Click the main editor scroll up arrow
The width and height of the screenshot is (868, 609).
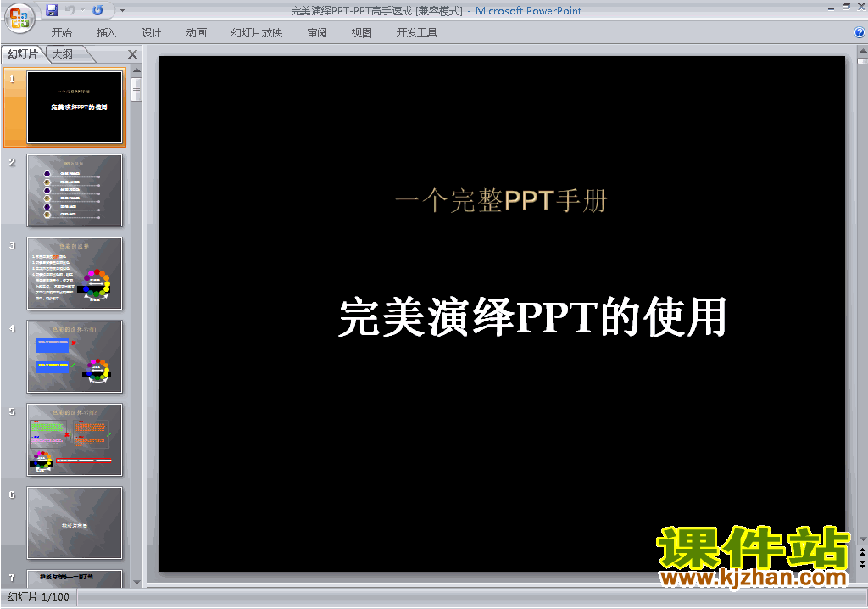click(862, 51)
